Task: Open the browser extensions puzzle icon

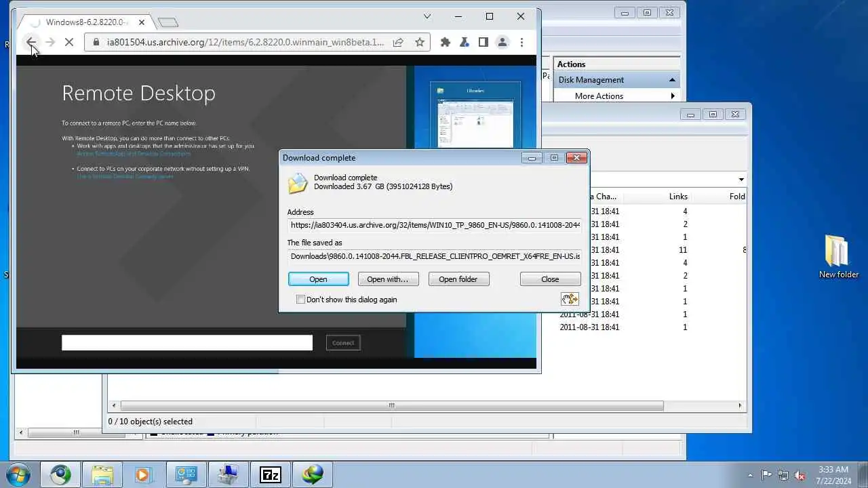Action: point(446,42)
